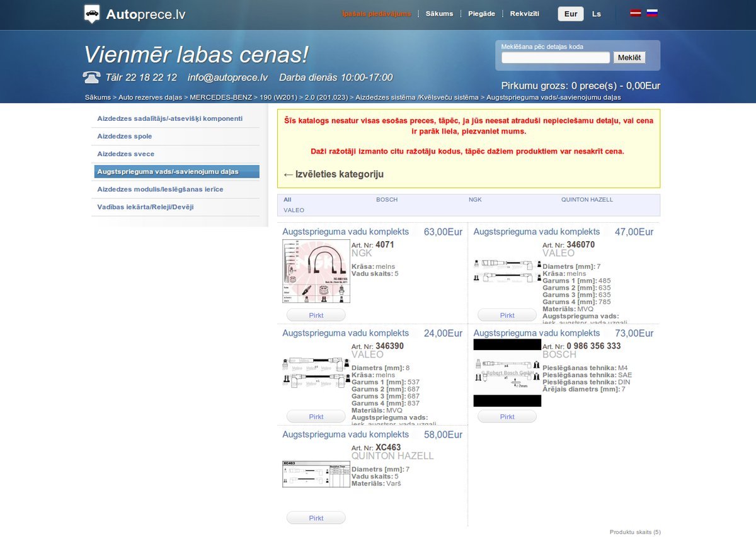Open the NGK 4071 product image
Screen dimensions: 756x537
point(316,271)
